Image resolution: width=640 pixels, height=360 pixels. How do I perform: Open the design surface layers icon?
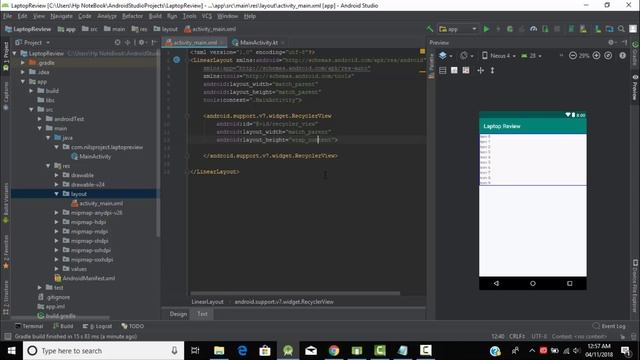(x=443, y=56)
